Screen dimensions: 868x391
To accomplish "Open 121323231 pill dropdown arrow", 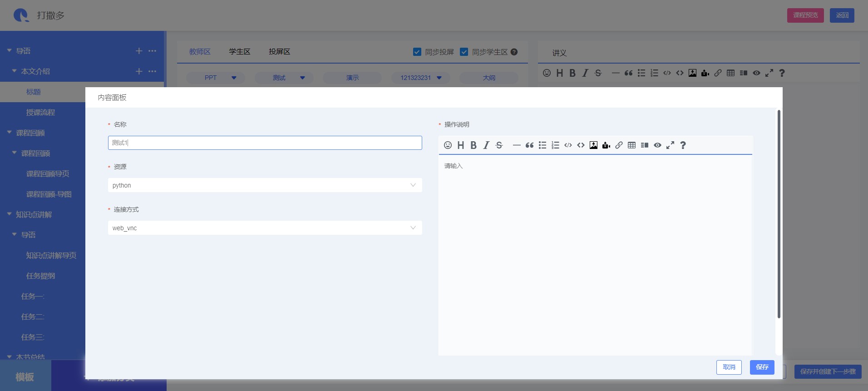I will [439, 78].
